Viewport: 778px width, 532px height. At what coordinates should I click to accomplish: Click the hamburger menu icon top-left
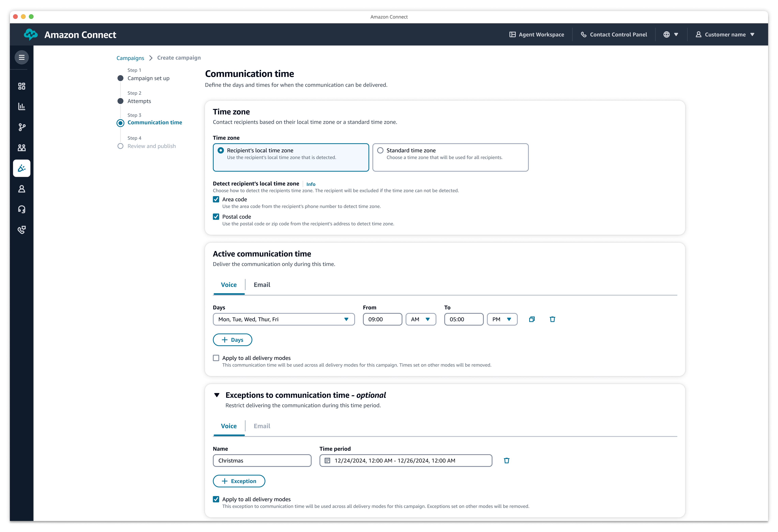click(x=21, y=57)
